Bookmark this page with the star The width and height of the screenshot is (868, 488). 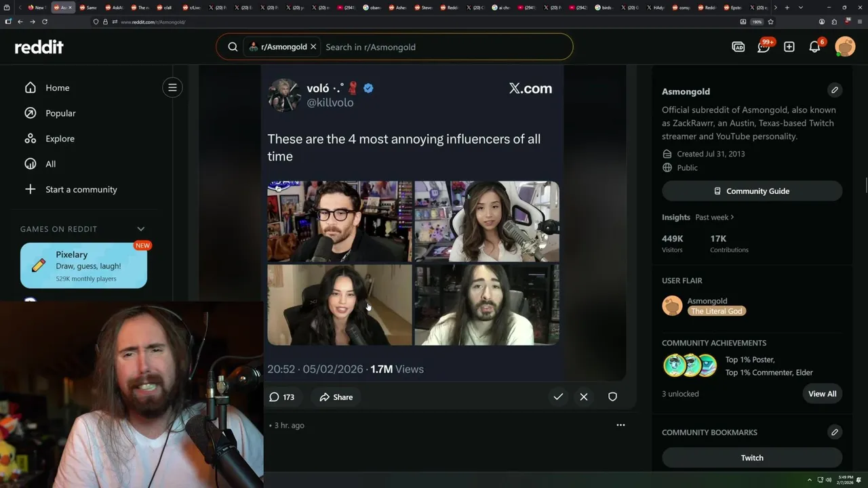(x=770, y=22)
